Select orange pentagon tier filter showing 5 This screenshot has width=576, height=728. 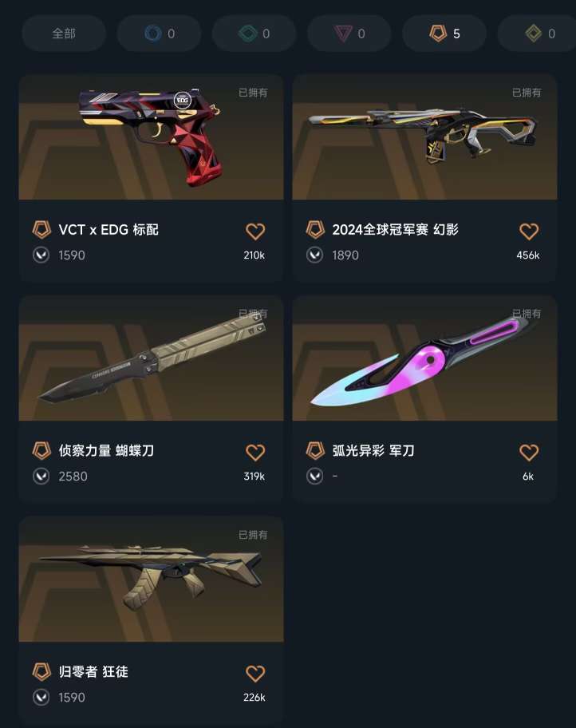point(444,34)
